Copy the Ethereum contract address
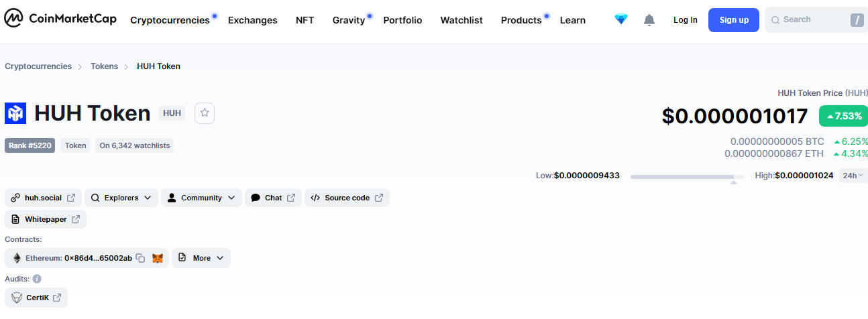The height and width of the screenshot is (319, 868). coord(140,258)
